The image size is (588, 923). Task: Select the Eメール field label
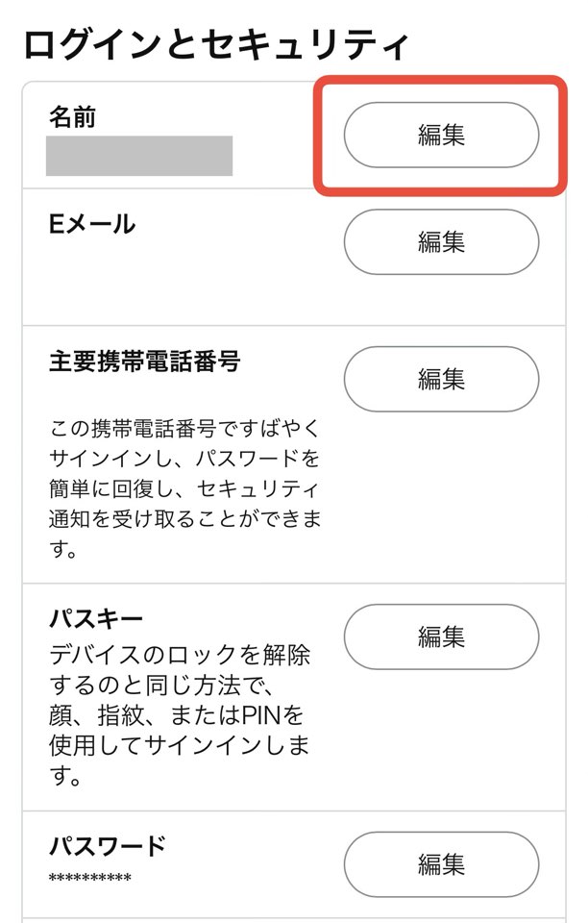tap(92, 225)
